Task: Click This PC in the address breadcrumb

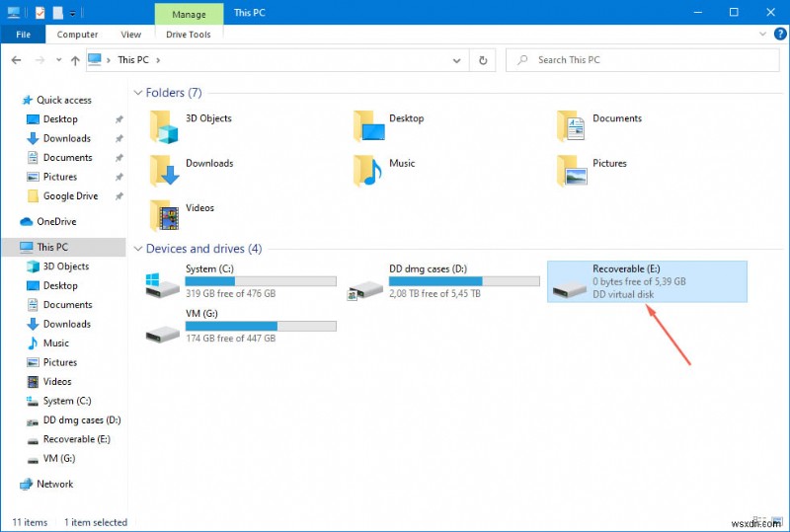Action: (133, 60)
